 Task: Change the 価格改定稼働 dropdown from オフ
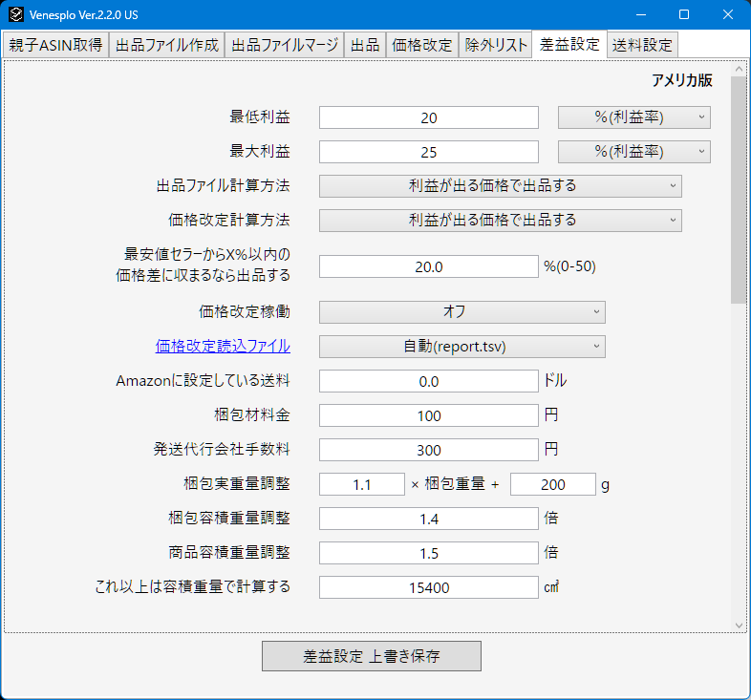[x=461, y=312]
